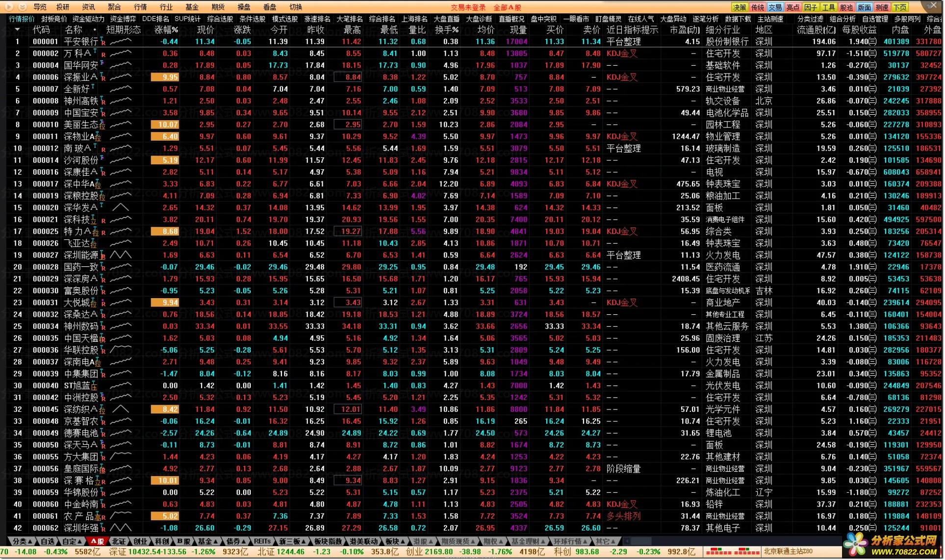Click the 北京联通主站 server status
The width and height of the screenshot is (945, 560).
tap(788, 551)
